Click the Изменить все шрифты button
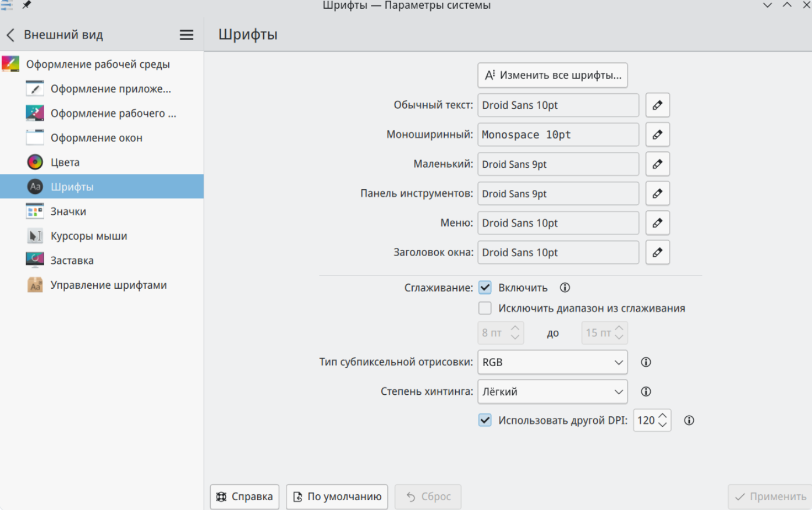 tap(552, 75)
